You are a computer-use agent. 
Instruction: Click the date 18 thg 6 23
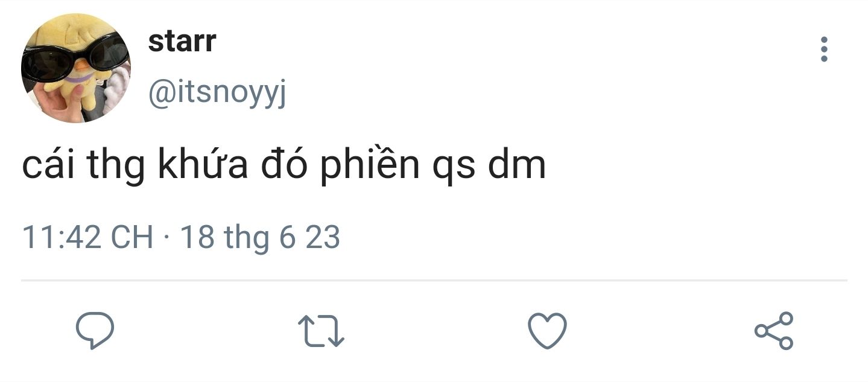(x=260, y=237)
